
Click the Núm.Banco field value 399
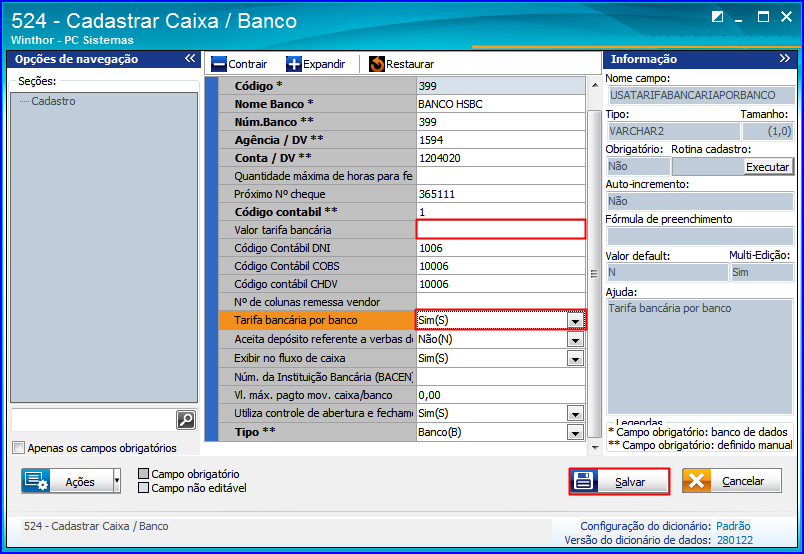tap(500, 122)
